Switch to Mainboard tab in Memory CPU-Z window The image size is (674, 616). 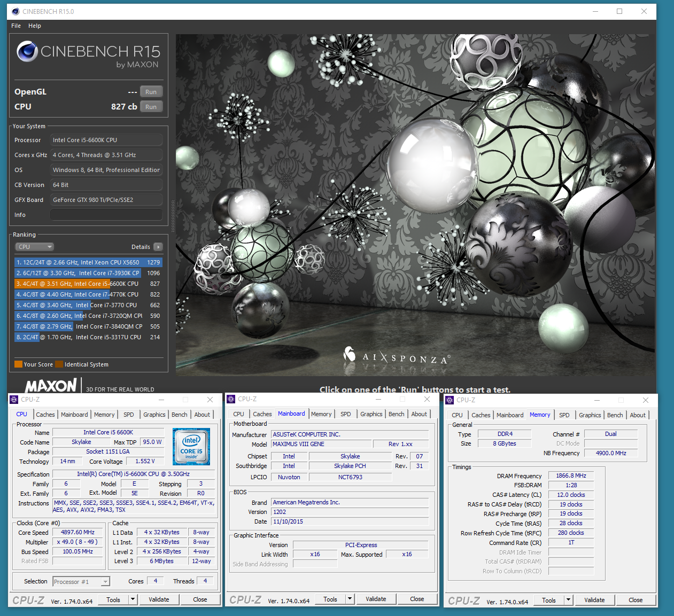coord(510,415)
